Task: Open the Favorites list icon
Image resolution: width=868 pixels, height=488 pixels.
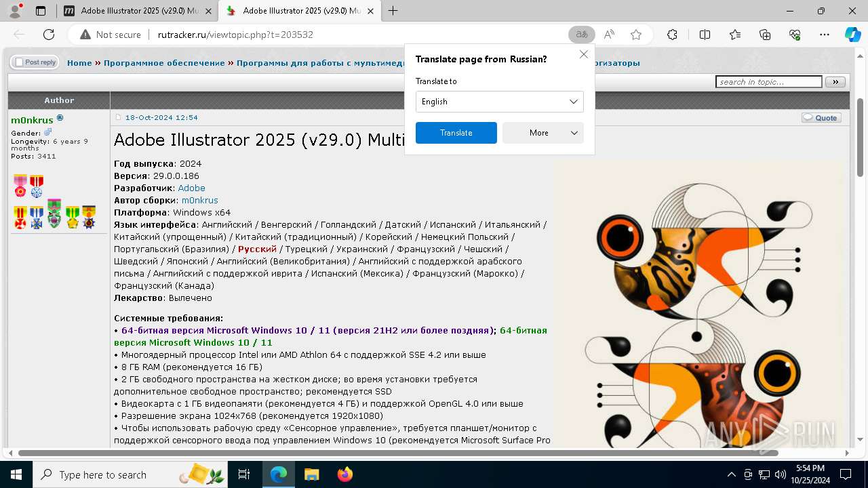Action: [x=735, y=35]
